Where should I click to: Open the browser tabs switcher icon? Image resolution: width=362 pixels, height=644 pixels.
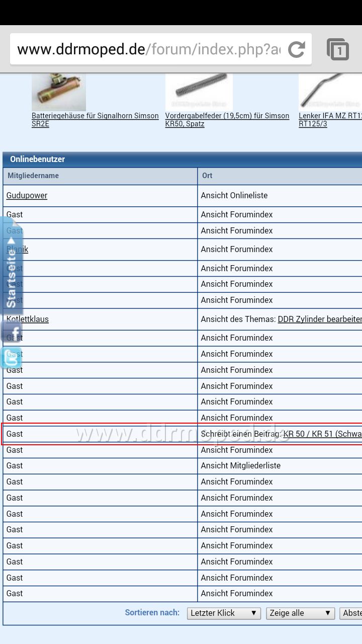(x=338, y=49)
